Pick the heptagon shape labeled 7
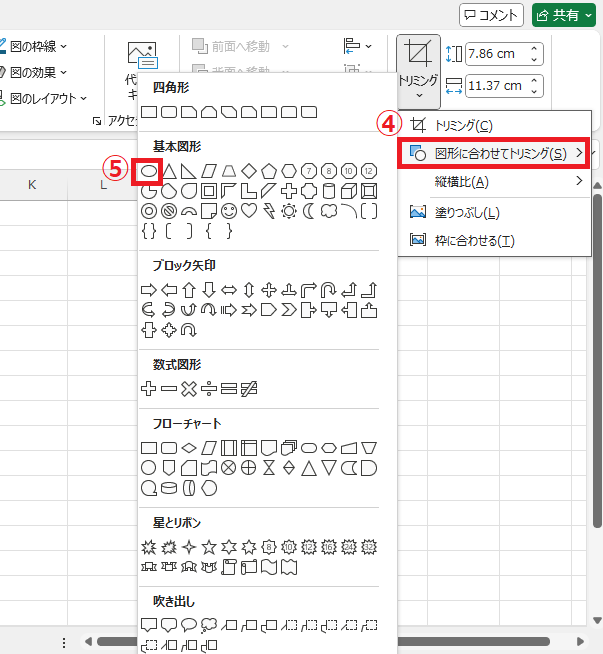Screen dimensions: 603x654 coord(309,171)
